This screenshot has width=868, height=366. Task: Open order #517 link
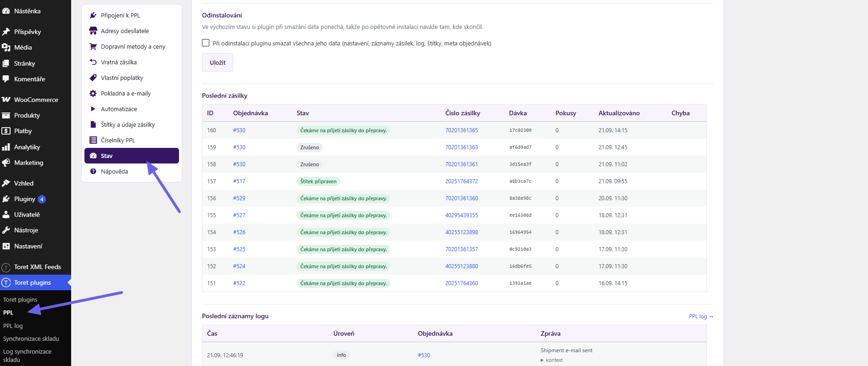click(239, 181)
